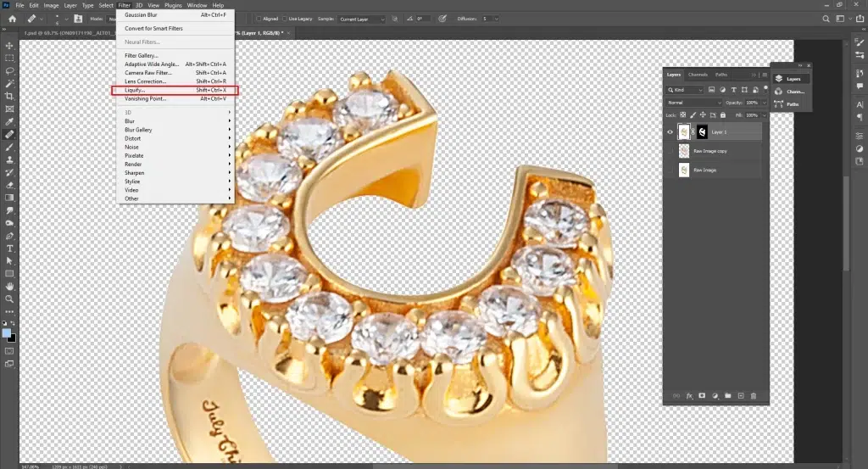Select the Raw Image copy layer

coord(712,151)
